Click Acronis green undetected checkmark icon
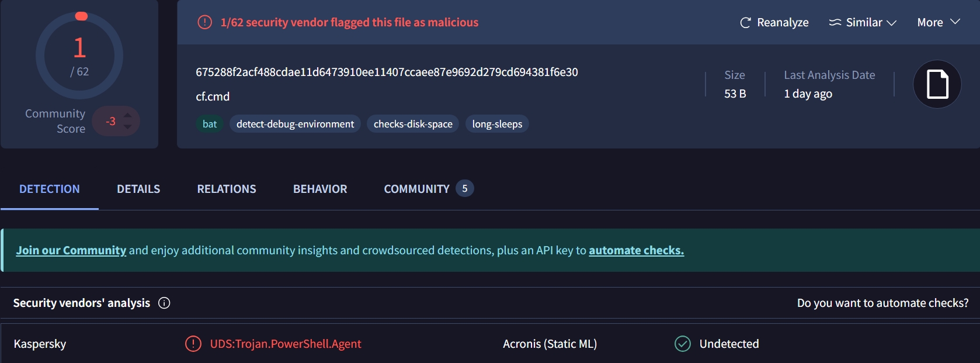Viewport: 980px width, 363px height. tap(683, 344)
